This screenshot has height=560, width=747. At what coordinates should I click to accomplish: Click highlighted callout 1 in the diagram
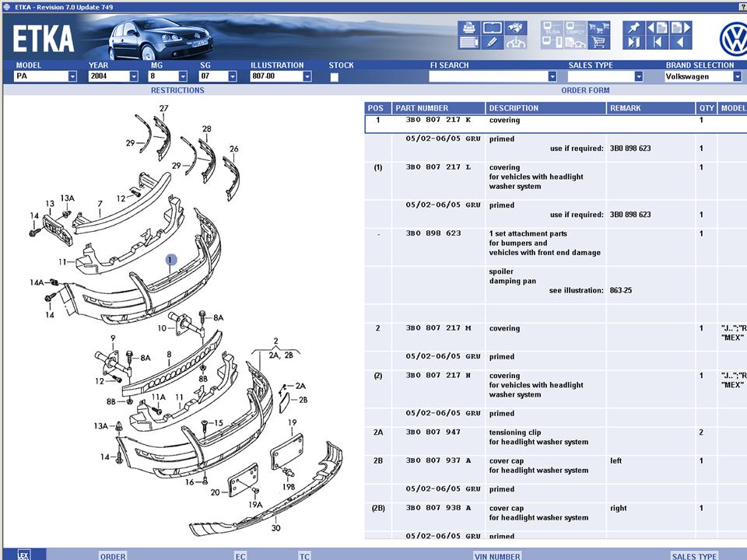pyautogui.click(x=171, y=260)
